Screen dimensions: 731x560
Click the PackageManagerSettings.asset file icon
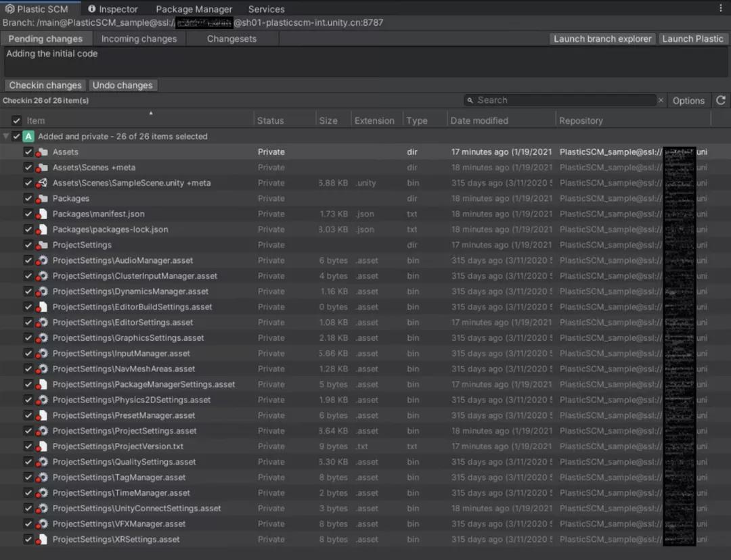point(42,384)
